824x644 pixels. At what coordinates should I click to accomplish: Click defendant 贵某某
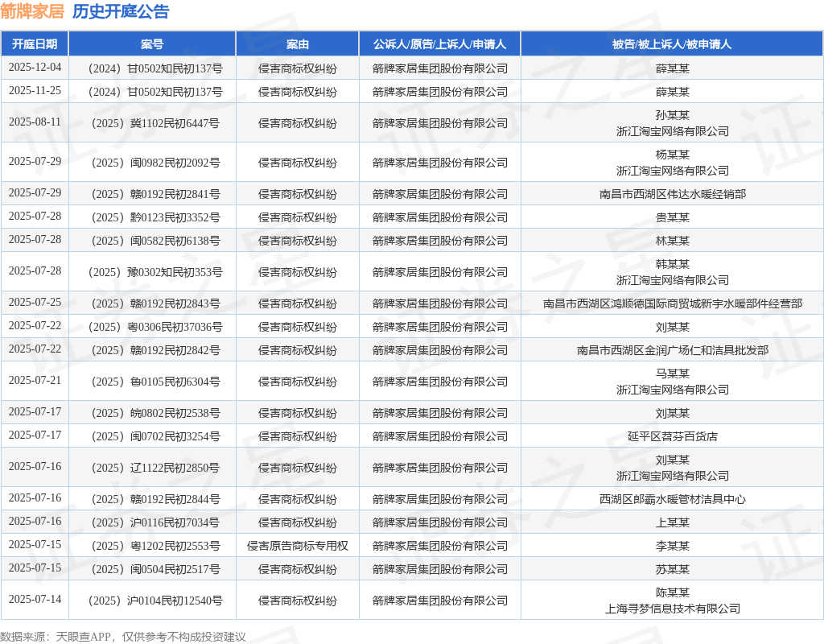tap(672, 217)
